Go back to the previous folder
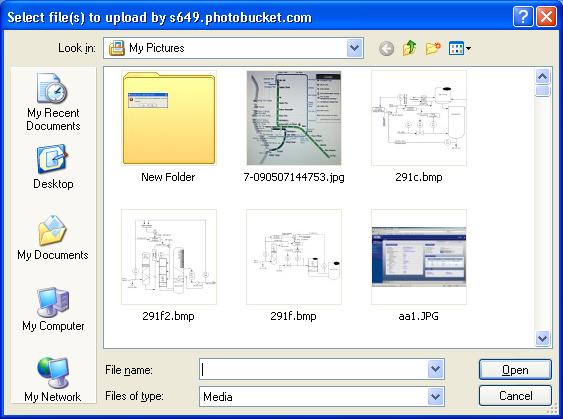 coord(386,48)
